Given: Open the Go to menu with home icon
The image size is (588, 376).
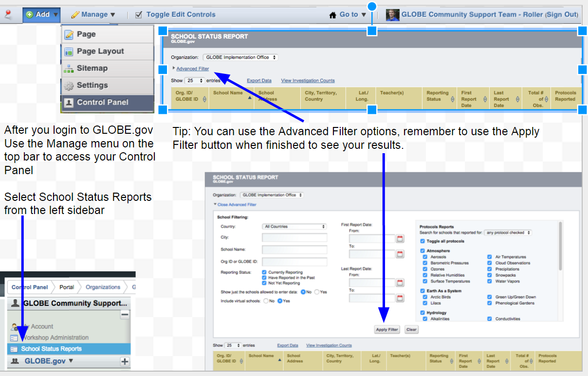Looking at the screenshot, I should click(x=348, y=15).
